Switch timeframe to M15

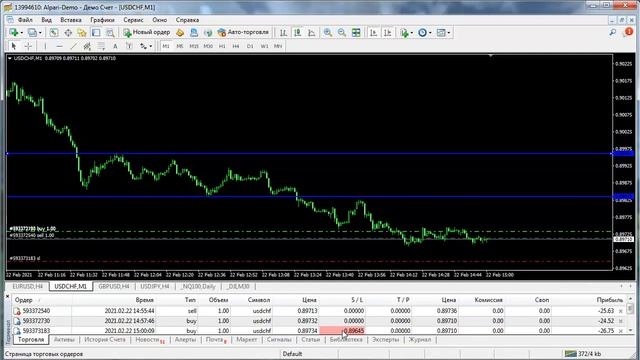click(194, 46)
